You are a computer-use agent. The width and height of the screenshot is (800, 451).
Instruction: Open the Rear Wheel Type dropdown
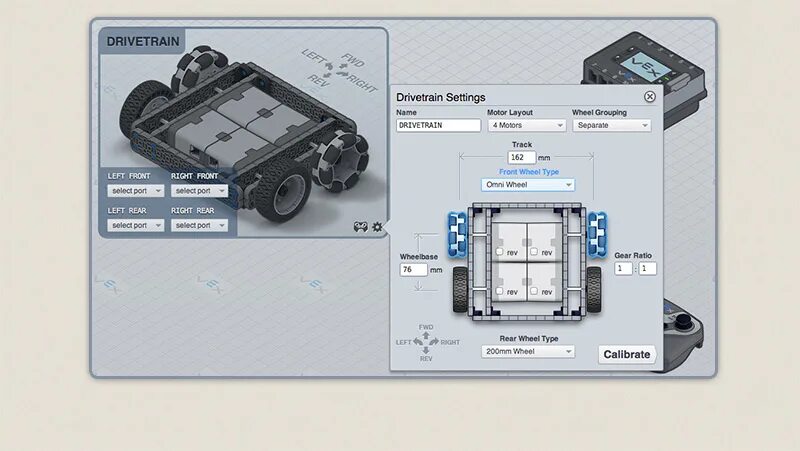point(528,352)
